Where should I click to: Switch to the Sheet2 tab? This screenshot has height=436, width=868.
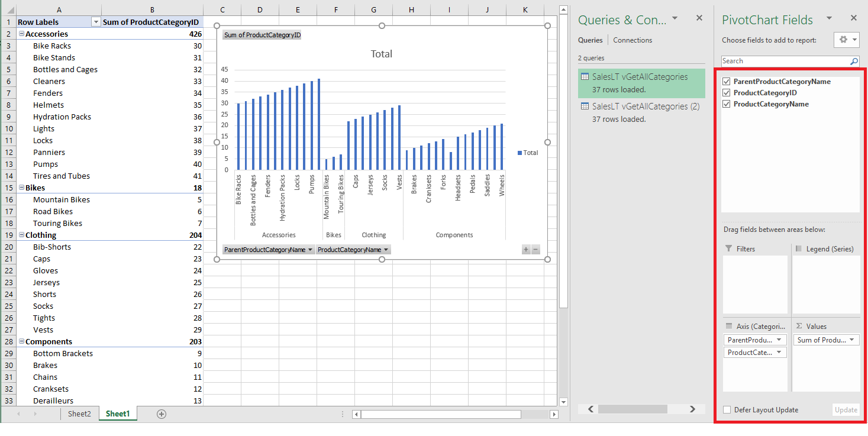tap(79, 414)
